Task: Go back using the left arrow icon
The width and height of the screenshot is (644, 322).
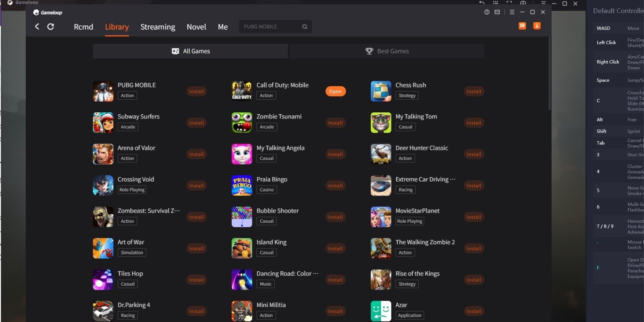Action: (x=37, y=26)
